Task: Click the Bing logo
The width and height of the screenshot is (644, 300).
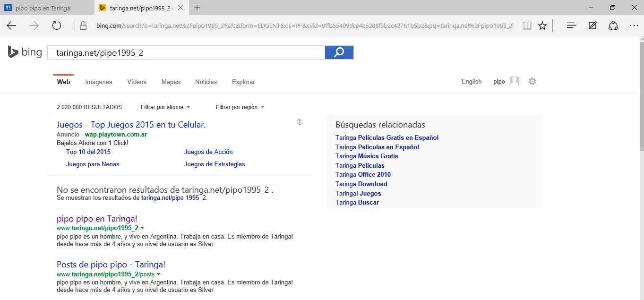Action: [x=25, y=52]
